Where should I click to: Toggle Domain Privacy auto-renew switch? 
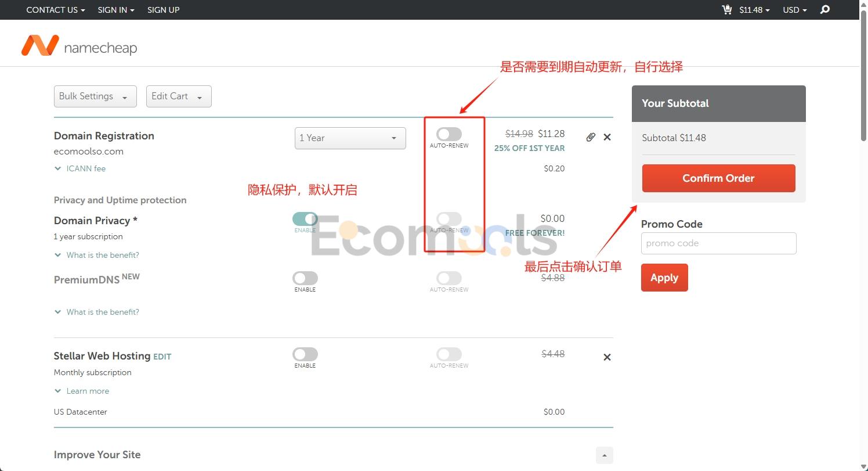pyautogui.click(x=449, y=219)
